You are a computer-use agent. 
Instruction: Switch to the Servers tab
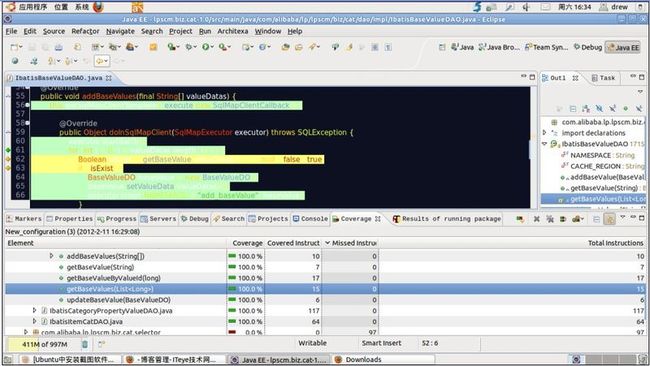click(158, 219)
